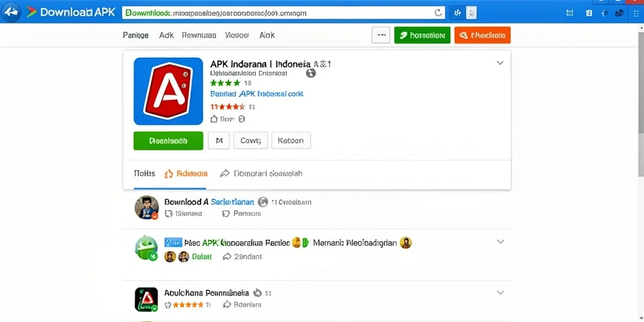Click the grey round badge beside the developer name

(x=311, y=74)
